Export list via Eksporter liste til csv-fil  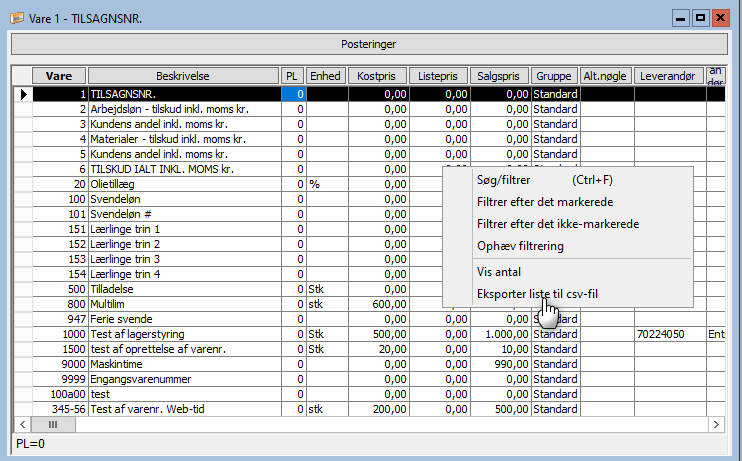[551, 294]
